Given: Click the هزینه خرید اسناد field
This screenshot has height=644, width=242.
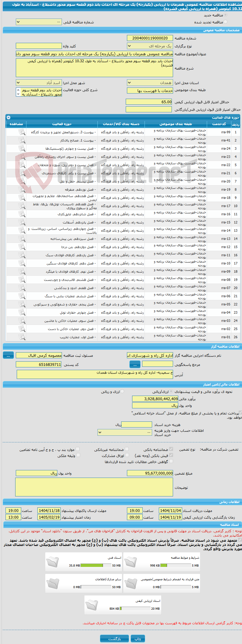Looking at the screenshot, I should point(137,424).
